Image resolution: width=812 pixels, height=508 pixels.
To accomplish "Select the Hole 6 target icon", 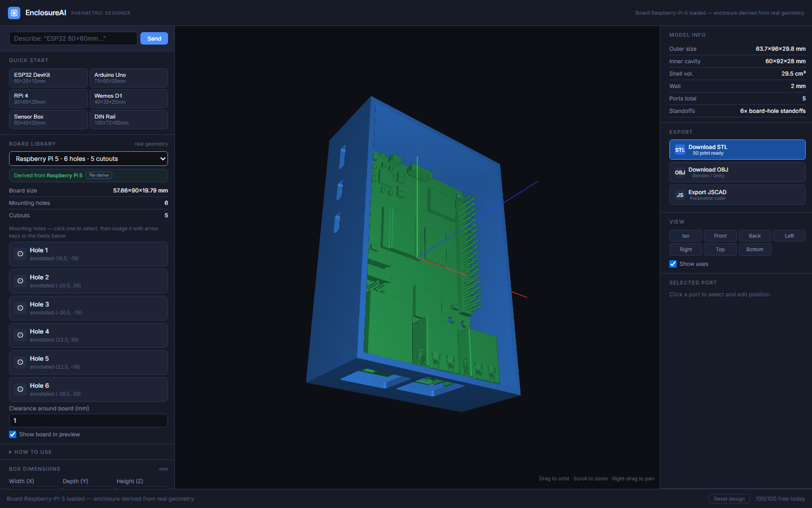I will click(20, 389).
